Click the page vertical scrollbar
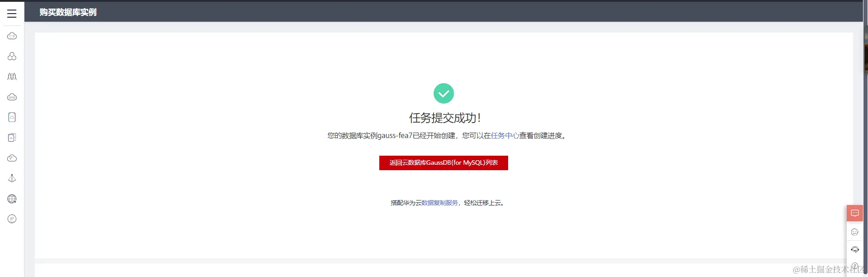 click(865, 138)
